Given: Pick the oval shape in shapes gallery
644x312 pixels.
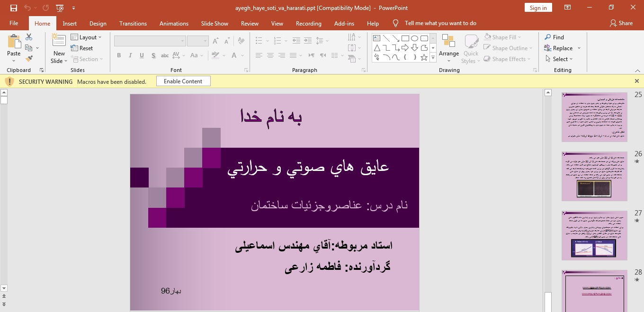Looking at the screenshot, I should pyautogui.click(x=414, y=38).
